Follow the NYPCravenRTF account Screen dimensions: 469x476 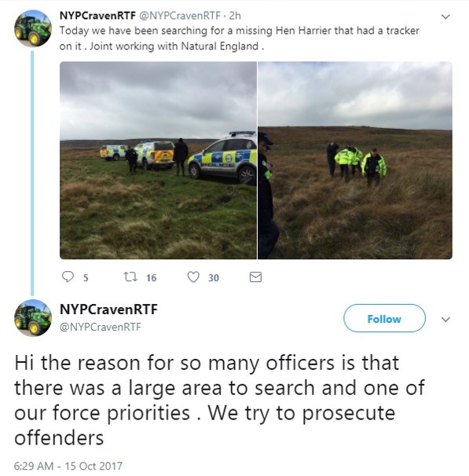point(384,318)
